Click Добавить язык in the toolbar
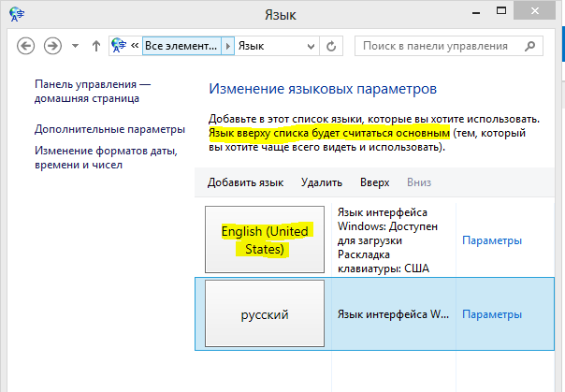 click(x=245, y=182)
